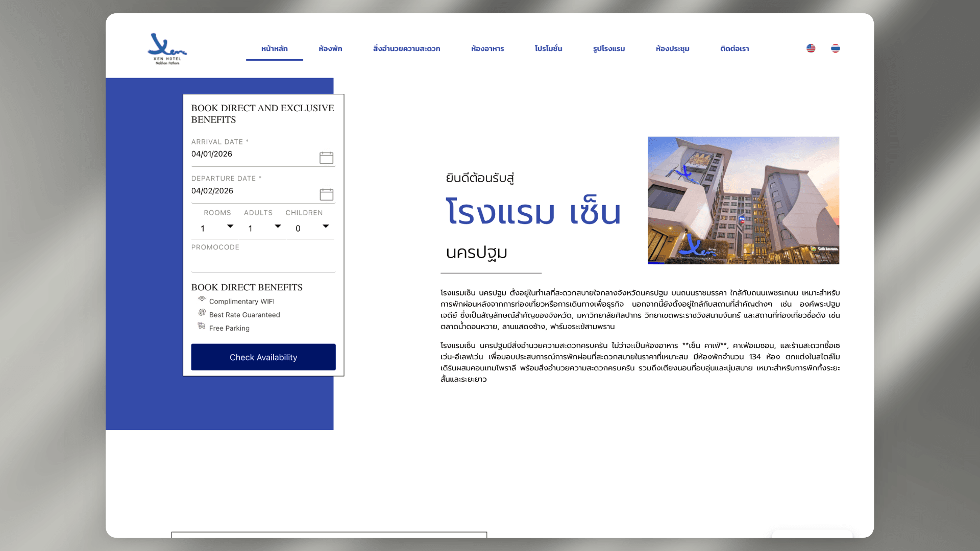Click the Check Availability button
This screenshot has width=980, height=551.
[x=263, y=357]
